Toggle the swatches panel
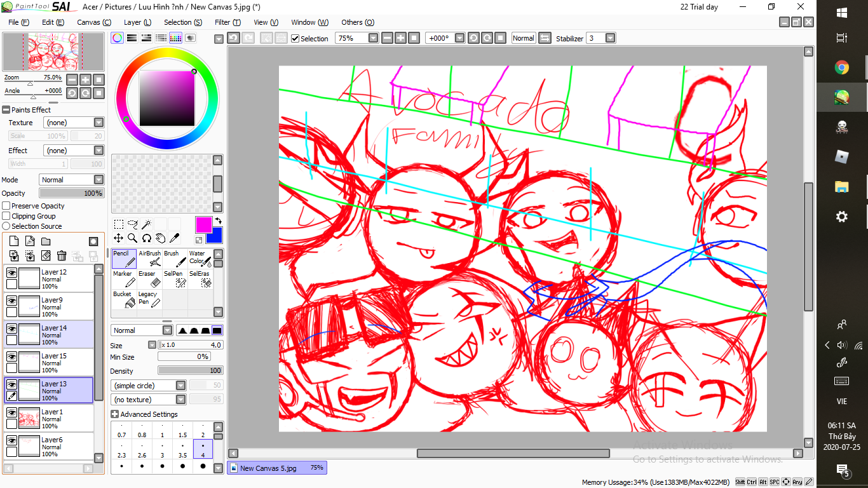The image size is (868, 488). [176, 38]
